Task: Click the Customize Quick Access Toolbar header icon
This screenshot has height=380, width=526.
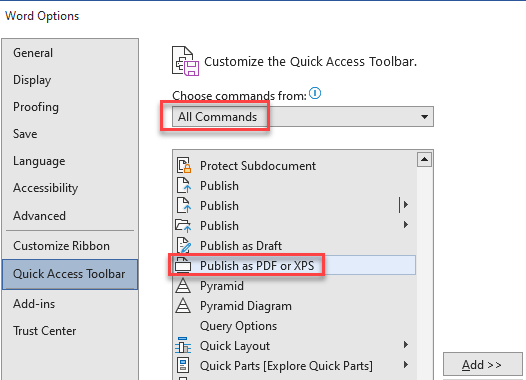Action: click(186, 61)
